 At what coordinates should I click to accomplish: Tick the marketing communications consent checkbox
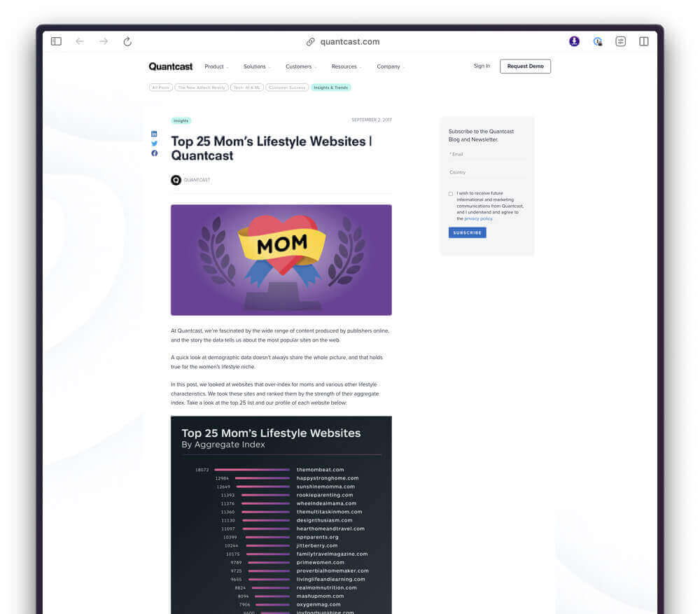pyautogui.click(x=451, y=194)
